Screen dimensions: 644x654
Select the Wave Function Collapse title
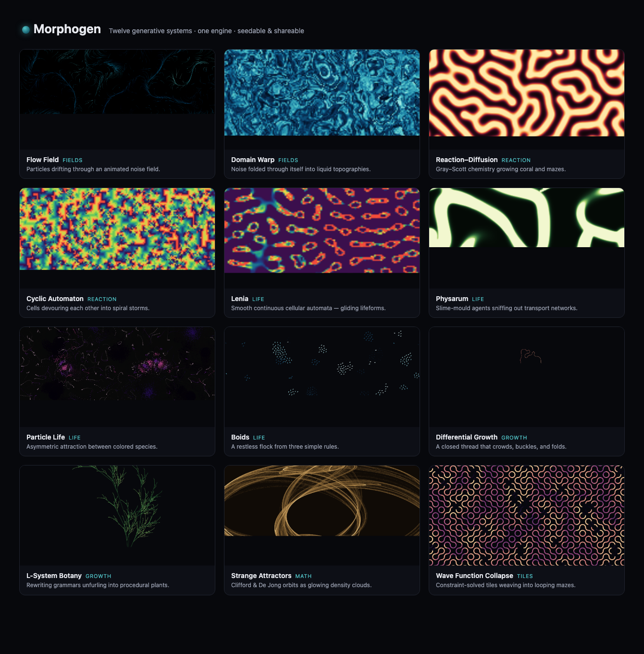tap(474, 576)
